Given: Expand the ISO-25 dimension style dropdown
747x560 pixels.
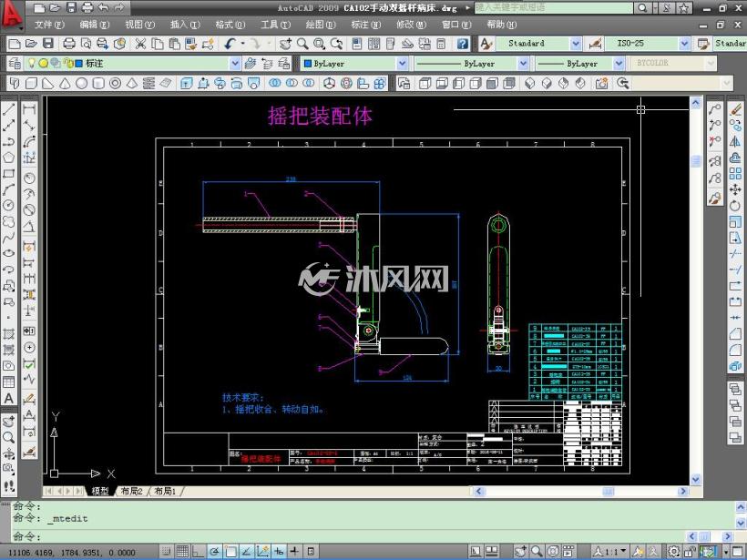Looking at the screenshot, I should click(x=684, y=44).
